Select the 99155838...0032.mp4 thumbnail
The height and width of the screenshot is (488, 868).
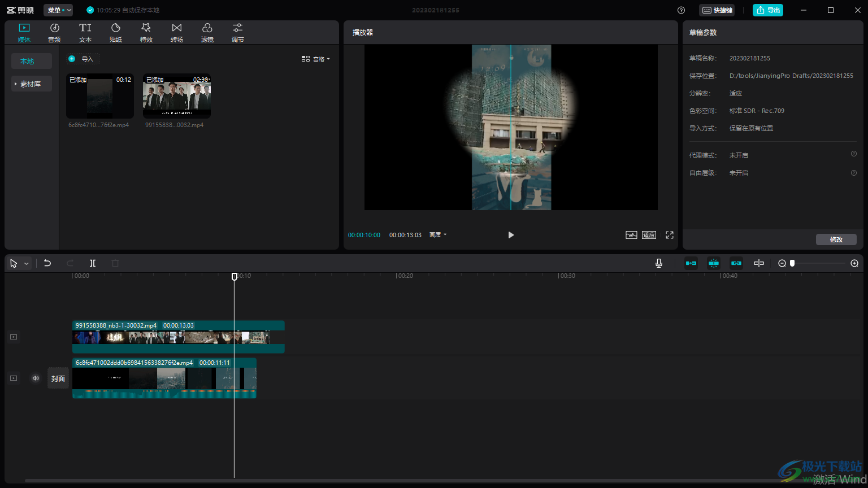click(177, 96)
